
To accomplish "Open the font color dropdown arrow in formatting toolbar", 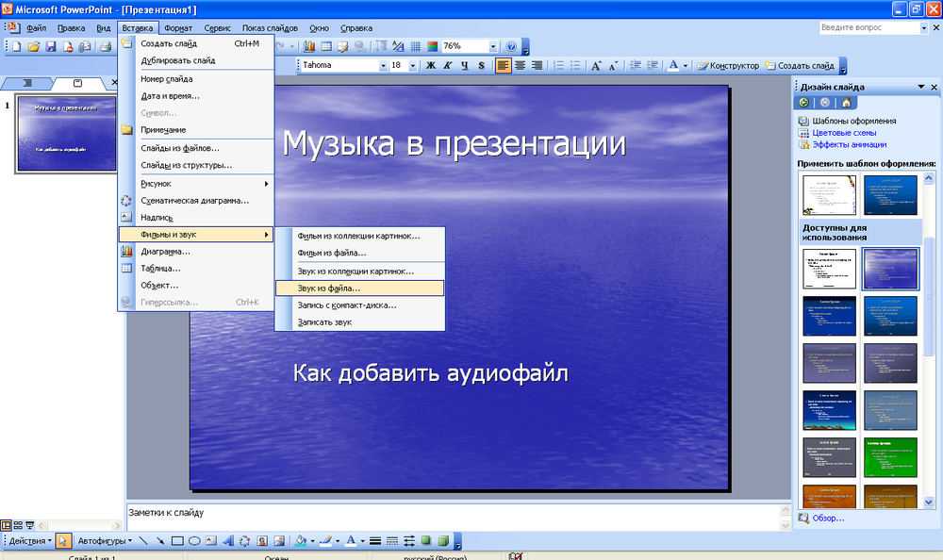I will (685, 66).
